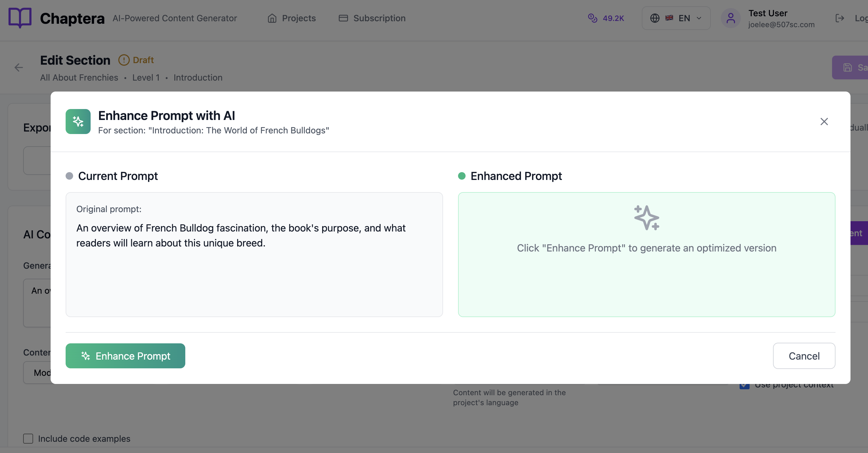Click the sparkle icon in the modal header
Screen dimensions: 868x453
[x=78, y=122]
